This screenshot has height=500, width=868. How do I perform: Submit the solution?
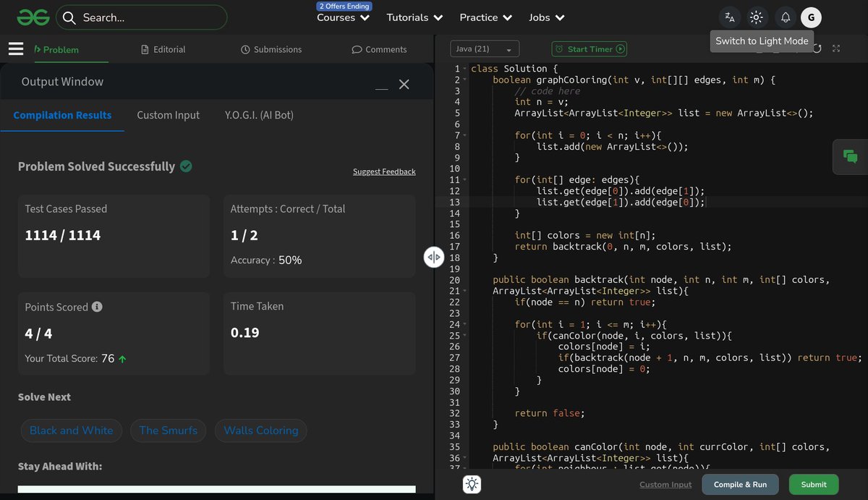pyautogui.click(x=814, y=484)
